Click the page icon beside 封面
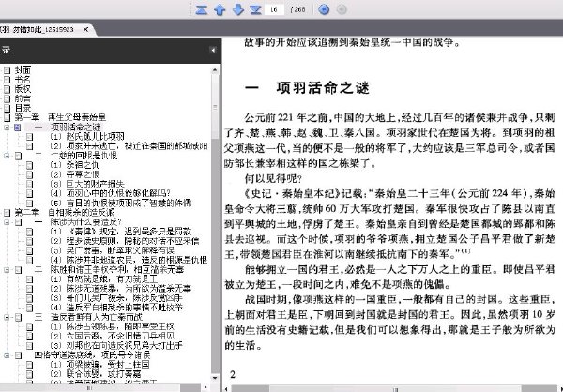Screen dimensions: 563x392 pyautogui.click(x=8, y=70)
